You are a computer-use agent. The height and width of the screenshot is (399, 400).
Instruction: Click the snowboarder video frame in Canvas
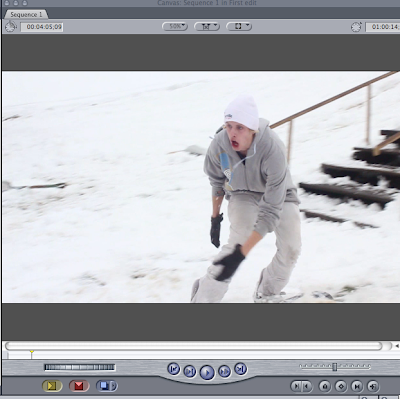tap(201, 187)
